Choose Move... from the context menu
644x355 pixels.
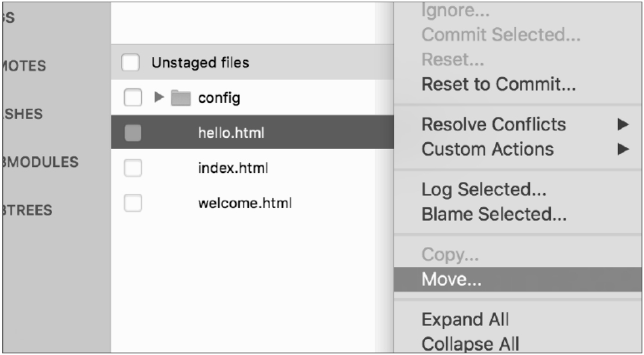pos(452,280)
